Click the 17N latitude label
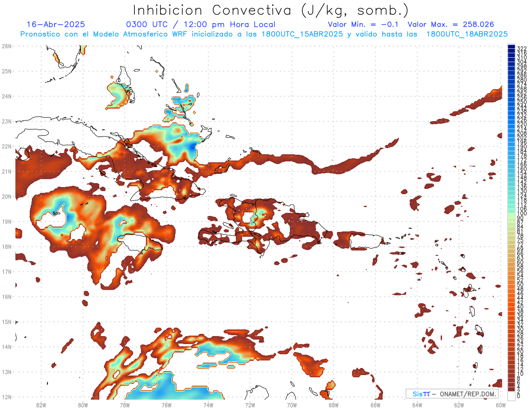 [x=7, y=271]
